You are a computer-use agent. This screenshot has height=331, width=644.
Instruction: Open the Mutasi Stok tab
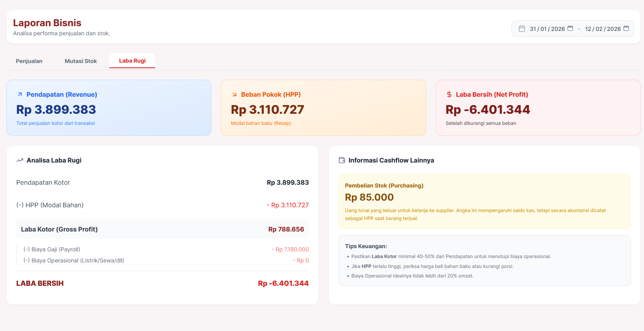tap(80, 61)
